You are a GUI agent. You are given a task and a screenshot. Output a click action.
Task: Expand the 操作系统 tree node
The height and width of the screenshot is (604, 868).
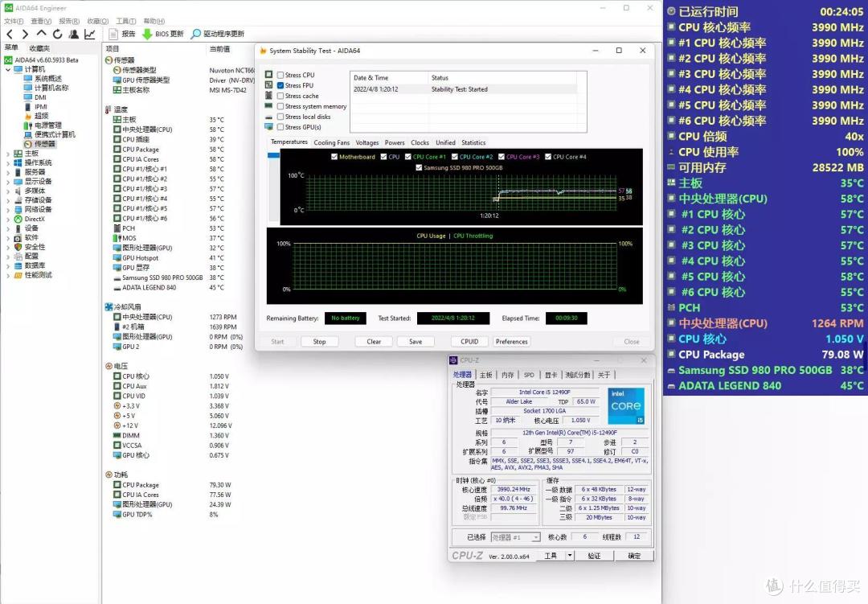click(x=8, y=163)
